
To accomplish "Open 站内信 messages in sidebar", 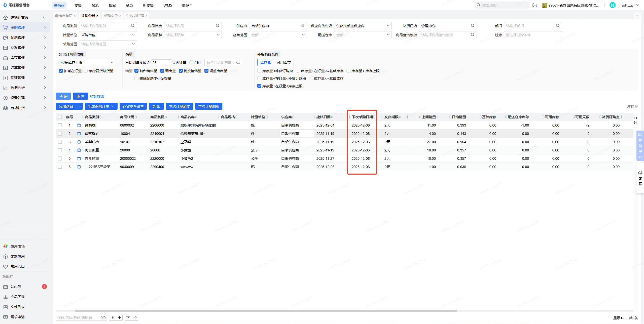I will [16, 287].
